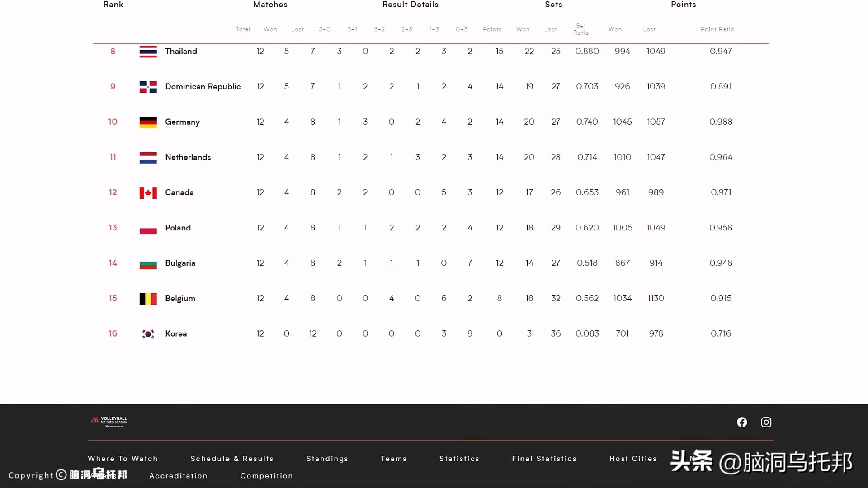Viewport: 868px width, 488px height.
Task: Open the Statistics footer link
Action: coord(459,459)
